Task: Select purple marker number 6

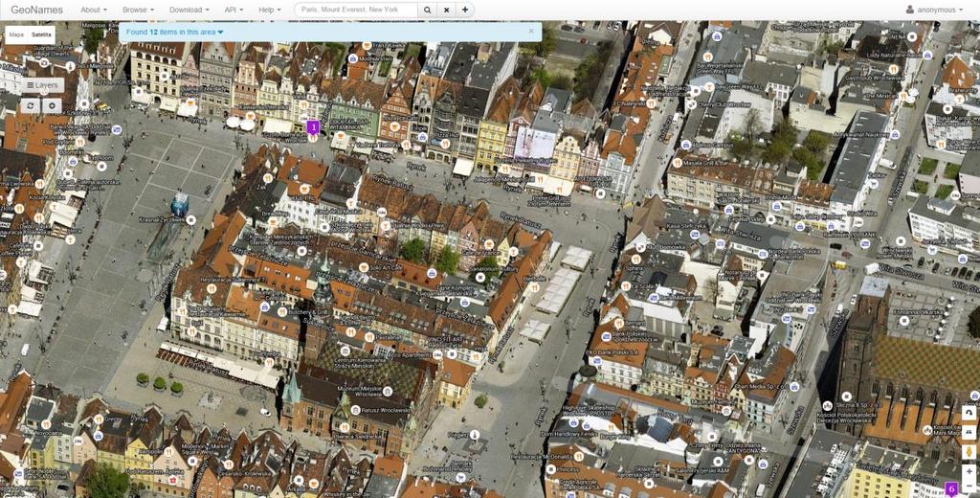Action: coord(952,488)
